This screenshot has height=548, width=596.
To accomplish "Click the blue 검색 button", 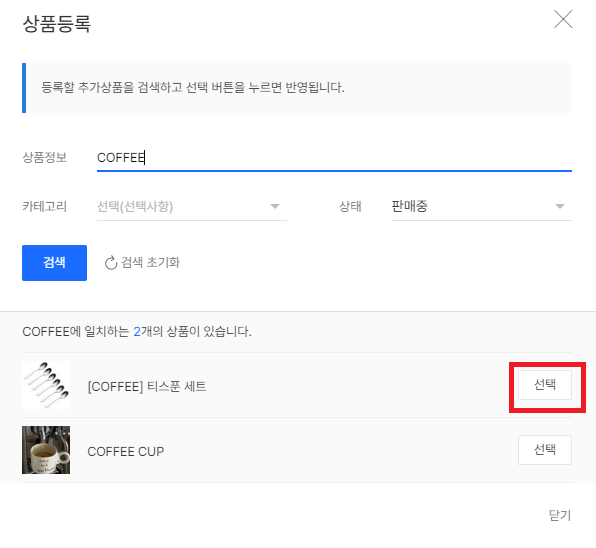I will click(54, 263).
